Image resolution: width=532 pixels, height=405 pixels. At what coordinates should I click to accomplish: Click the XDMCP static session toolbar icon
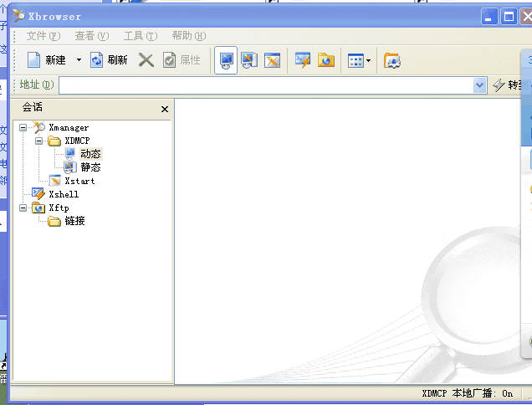click(249, 60)
